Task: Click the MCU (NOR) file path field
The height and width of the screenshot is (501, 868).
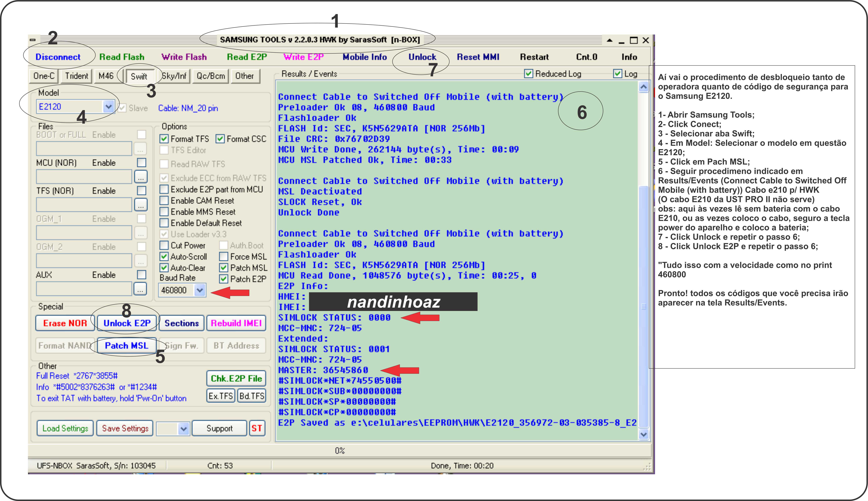Action: (x=84, y=177)
